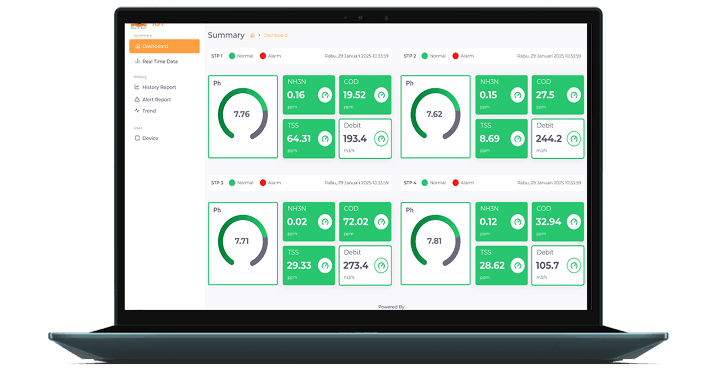Open History Report from sidebar

tap(155, 87)
